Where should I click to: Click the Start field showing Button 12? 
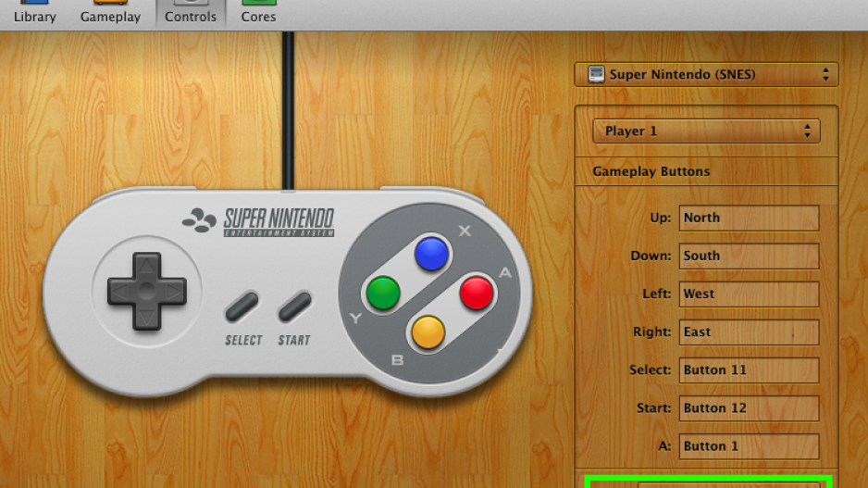pyautogui.click(x=749, y=408)
